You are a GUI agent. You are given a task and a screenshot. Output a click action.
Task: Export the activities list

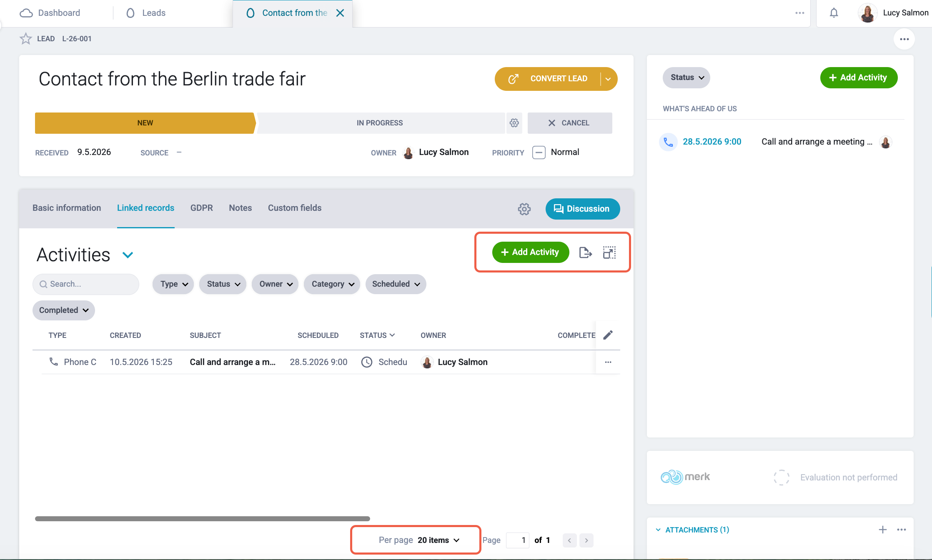pyautogui.click(x=586, y=252)
